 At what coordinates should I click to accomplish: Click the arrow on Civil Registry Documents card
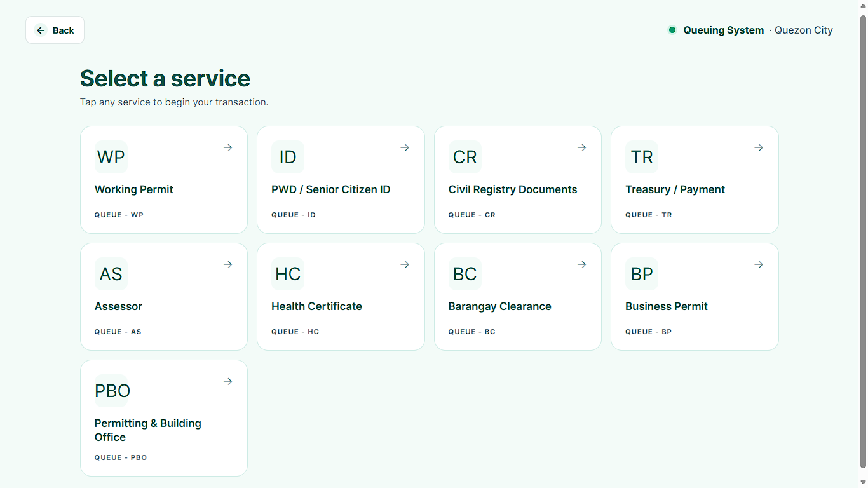[581, 147]
